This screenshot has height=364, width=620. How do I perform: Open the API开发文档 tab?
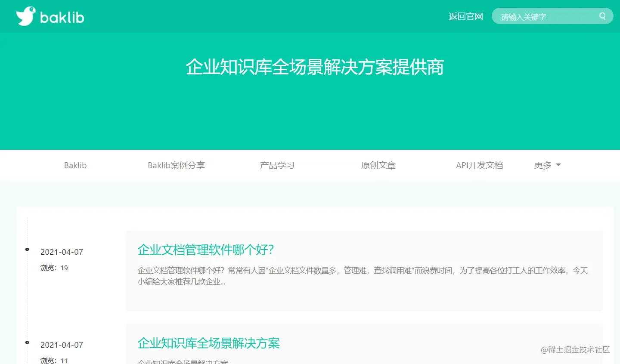(x=479, y=165)
